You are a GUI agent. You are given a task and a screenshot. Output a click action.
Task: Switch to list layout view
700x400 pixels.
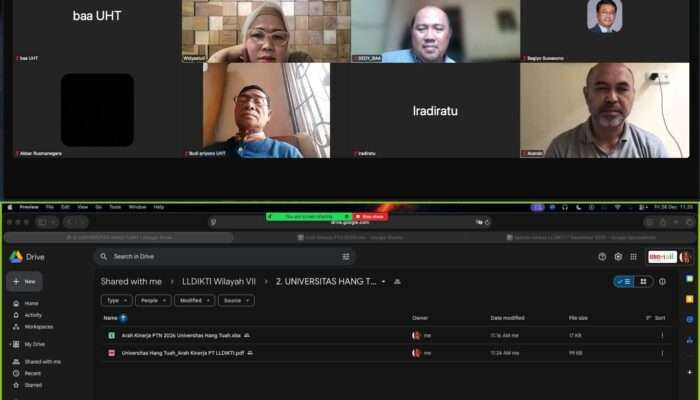pyautogui.click(x=624, y=282)
